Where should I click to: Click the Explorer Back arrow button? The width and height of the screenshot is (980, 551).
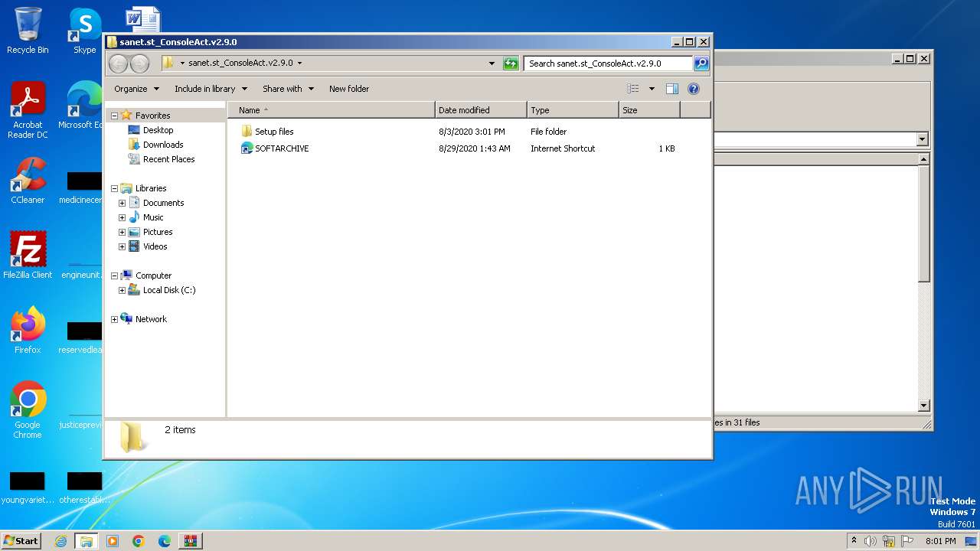pyautogui.click(x=118, y=64)
